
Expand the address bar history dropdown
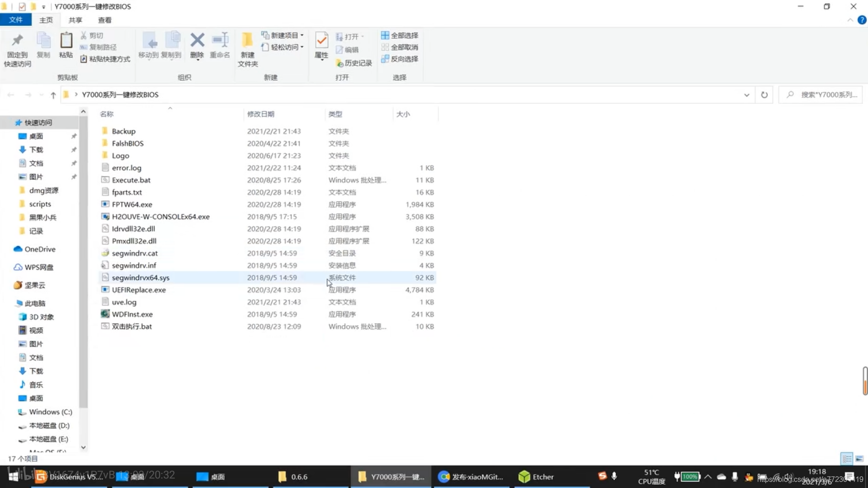coord(746,95)
